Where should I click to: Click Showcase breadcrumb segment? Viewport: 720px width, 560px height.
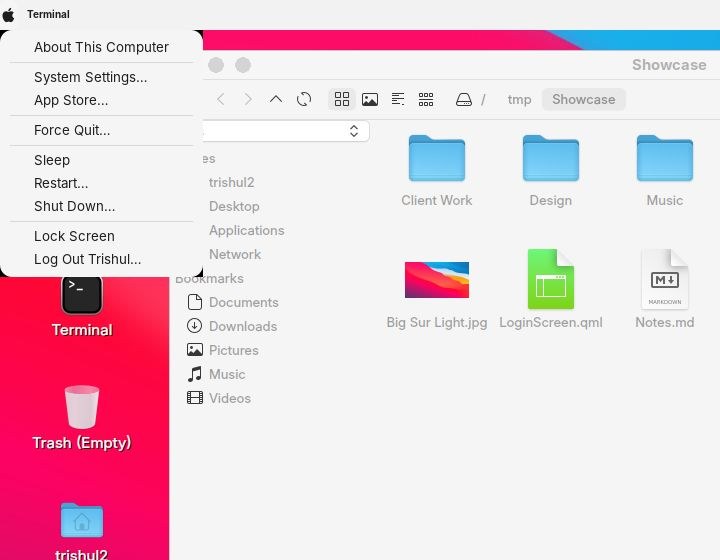coord(584,99)
